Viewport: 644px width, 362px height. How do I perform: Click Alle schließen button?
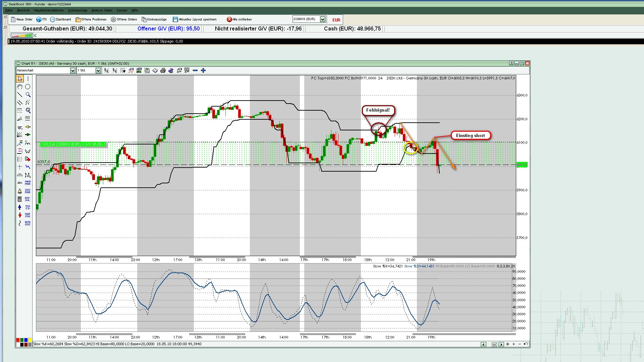[239, 19]
